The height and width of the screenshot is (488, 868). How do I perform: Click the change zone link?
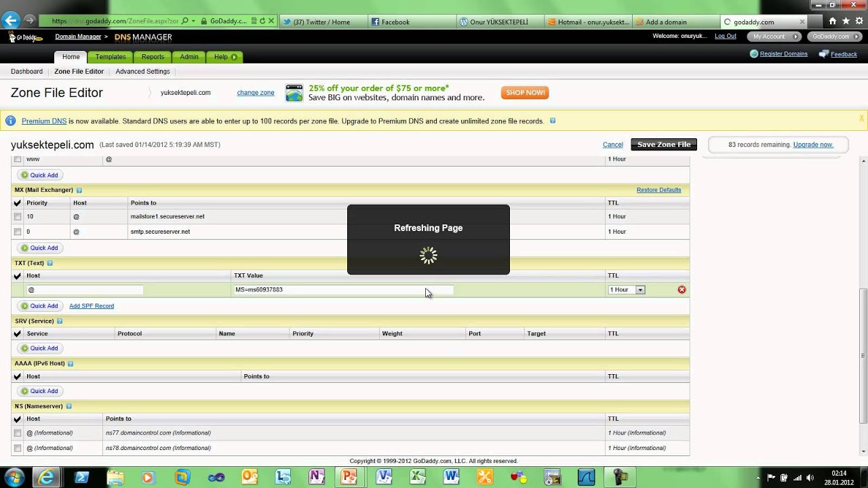coord(256,93)
